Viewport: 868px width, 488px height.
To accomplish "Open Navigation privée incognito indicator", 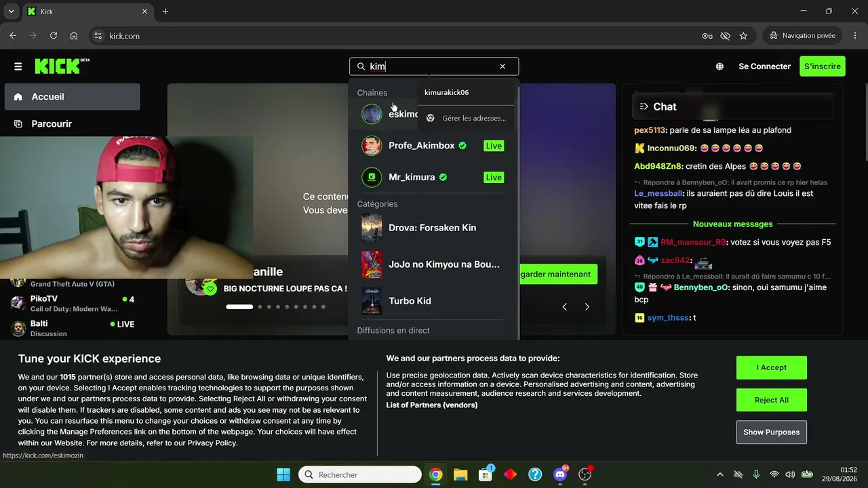I will pyautogui.click(x=803, y=36).
